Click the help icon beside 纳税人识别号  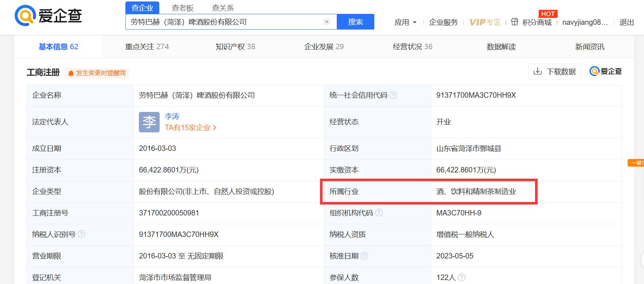82,234
